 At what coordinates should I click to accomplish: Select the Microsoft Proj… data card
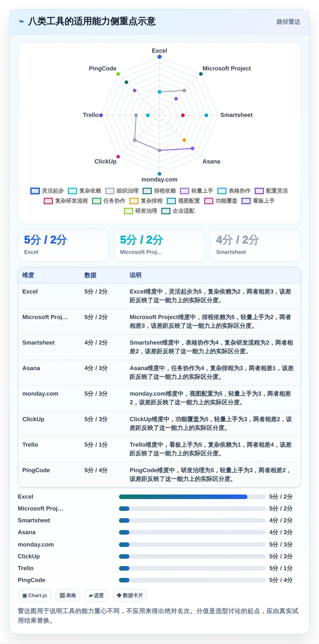pyautogui.click(x=159, y=245)
